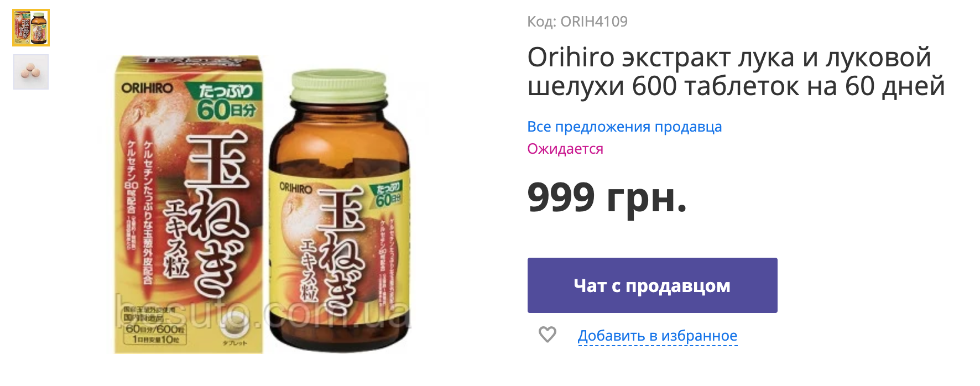Open all seller offers link
Screen dimensions: 980x386
(624, 127)
